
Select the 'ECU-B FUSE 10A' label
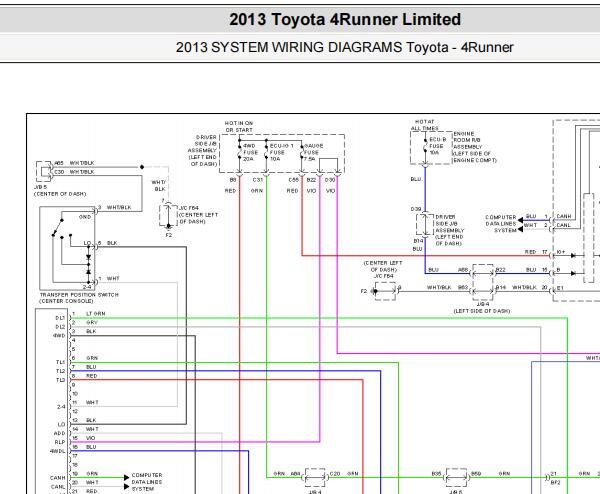pyautogui.click(x=437, y=146)
